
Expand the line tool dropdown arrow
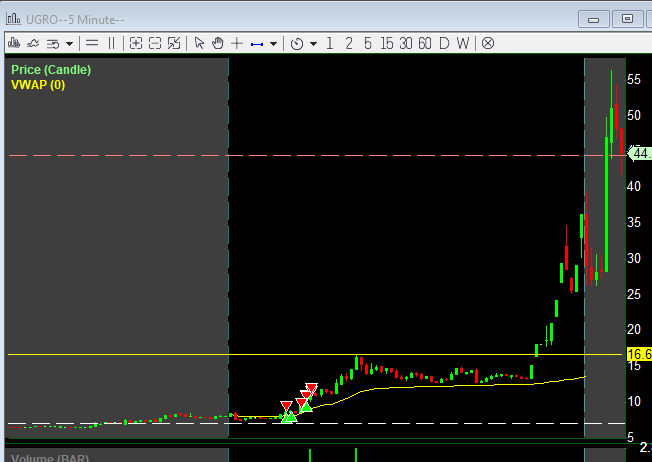point(273,44)
